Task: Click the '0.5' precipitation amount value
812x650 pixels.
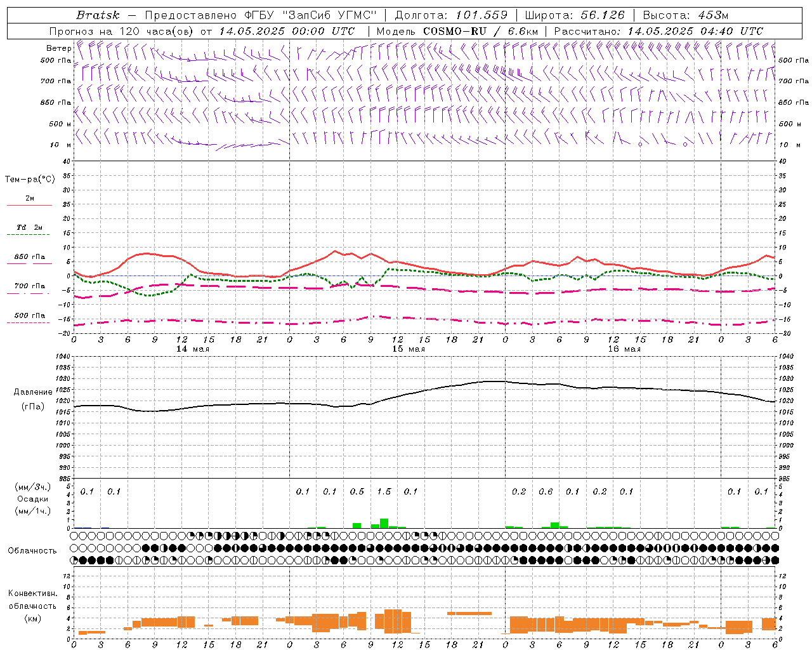Action: (x=357, y=492)
